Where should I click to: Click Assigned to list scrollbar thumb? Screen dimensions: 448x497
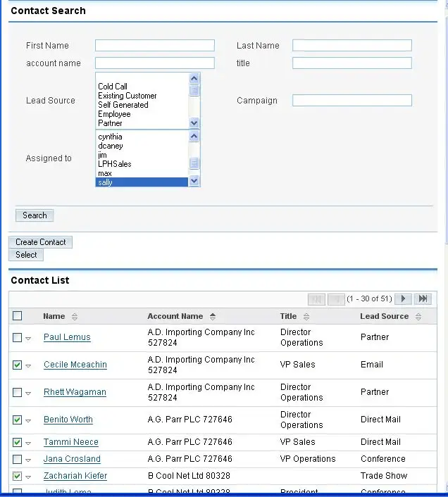pos(194,163)
